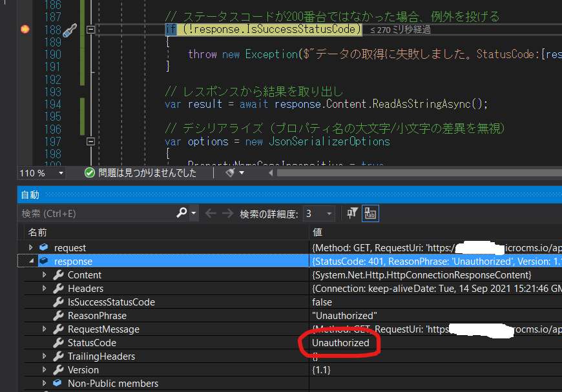Open the 検索の詳細度 depth combo box
Viewport: 562px width, 392px height.
click(x=319, y=214)
